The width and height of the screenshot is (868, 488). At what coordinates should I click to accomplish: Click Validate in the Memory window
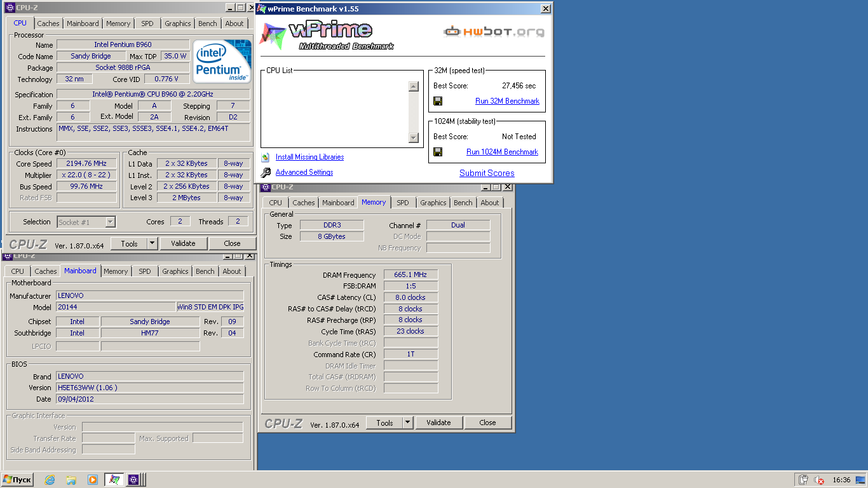[x=438, y=423]
